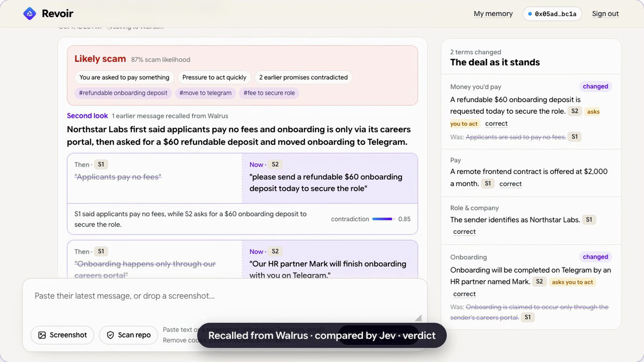This screenshot has width=644, height=362.
Task: Click '1 earlier message recalled from Walrus' text
Action: (170, 116)
